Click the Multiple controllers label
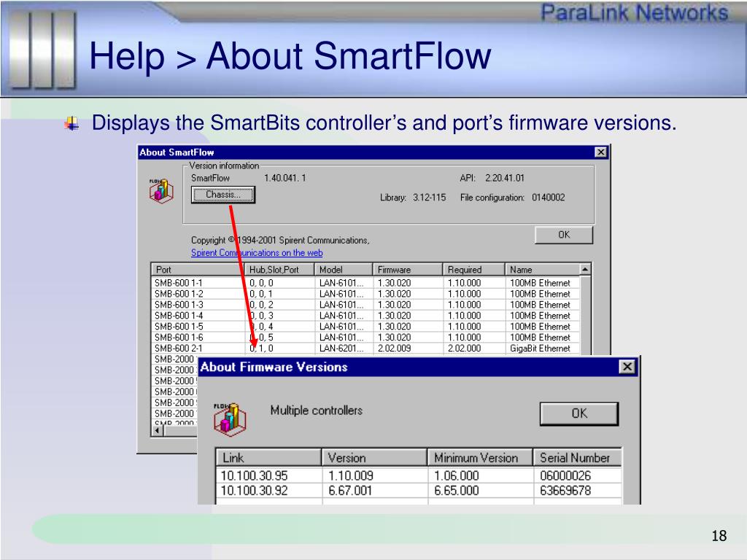Screen dimensions: 747x560 [317, 411]
